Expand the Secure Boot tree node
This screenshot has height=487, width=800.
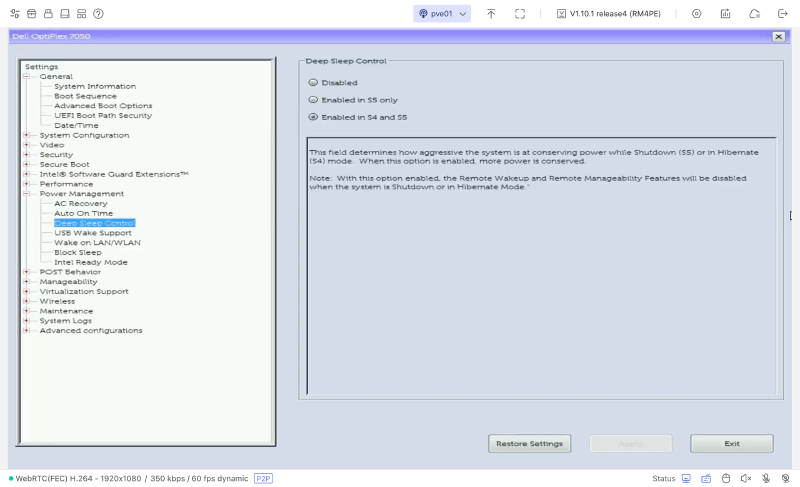(x=27, y=164)
